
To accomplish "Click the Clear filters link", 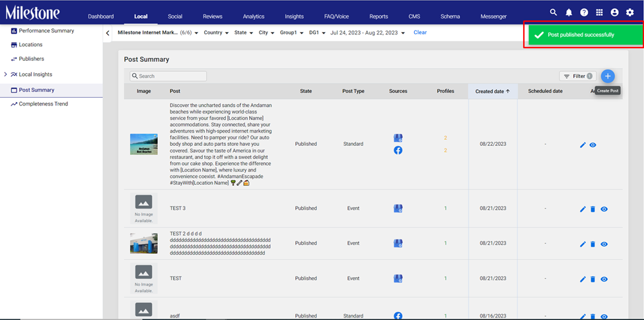I will pos(420,32).
